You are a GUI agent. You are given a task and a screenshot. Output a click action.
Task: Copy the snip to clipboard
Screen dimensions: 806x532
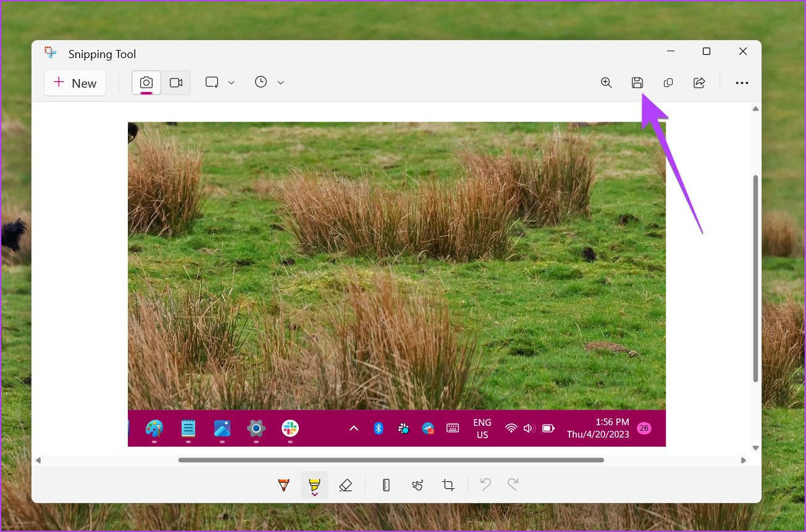click(668, 83)
